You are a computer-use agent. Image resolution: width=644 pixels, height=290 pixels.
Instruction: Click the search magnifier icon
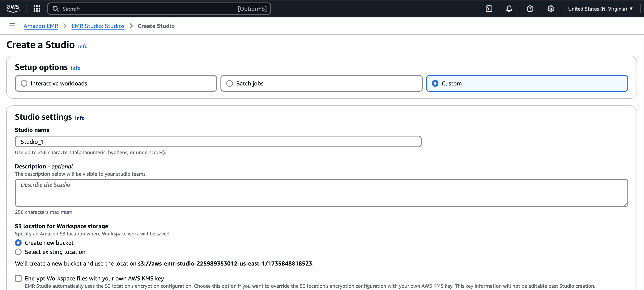click(56, 9)
